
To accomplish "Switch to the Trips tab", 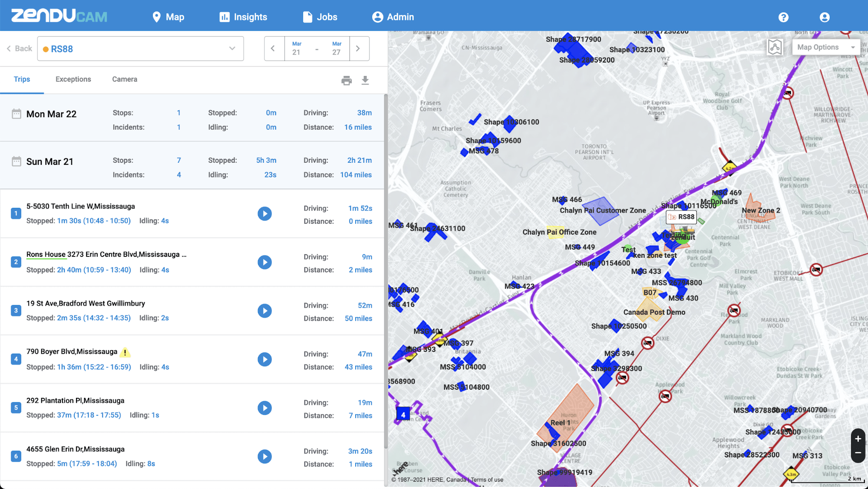I will tap(22, 79).
